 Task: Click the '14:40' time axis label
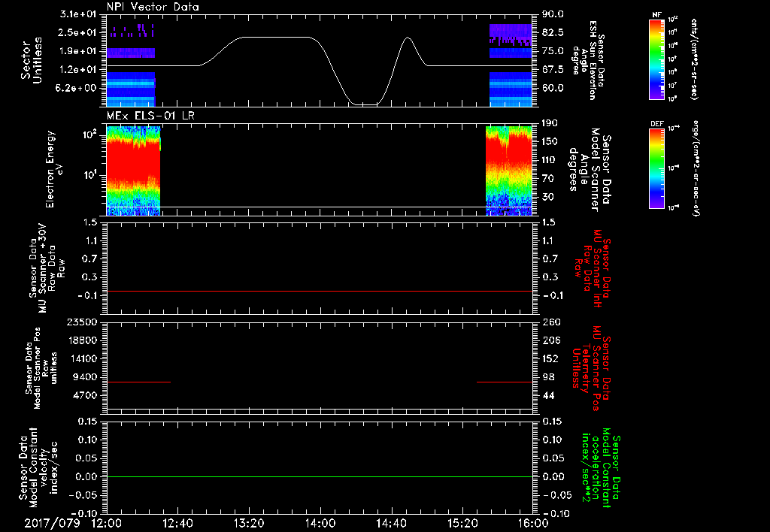click(391, 523)
